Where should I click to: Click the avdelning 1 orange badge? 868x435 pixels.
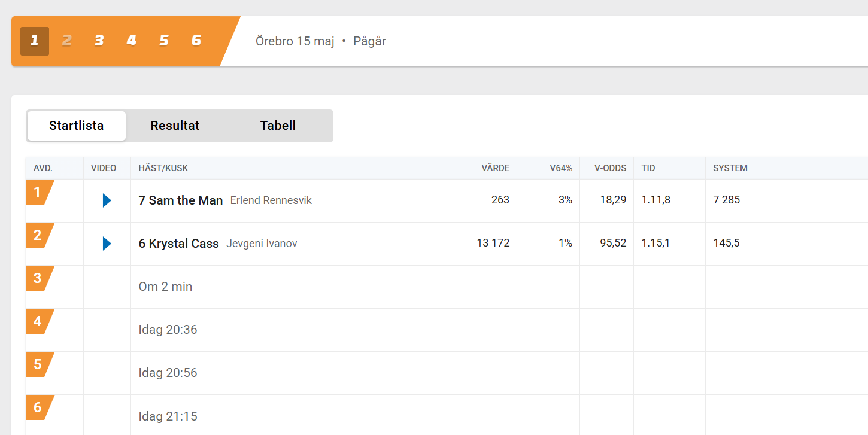tap(40, 192)
